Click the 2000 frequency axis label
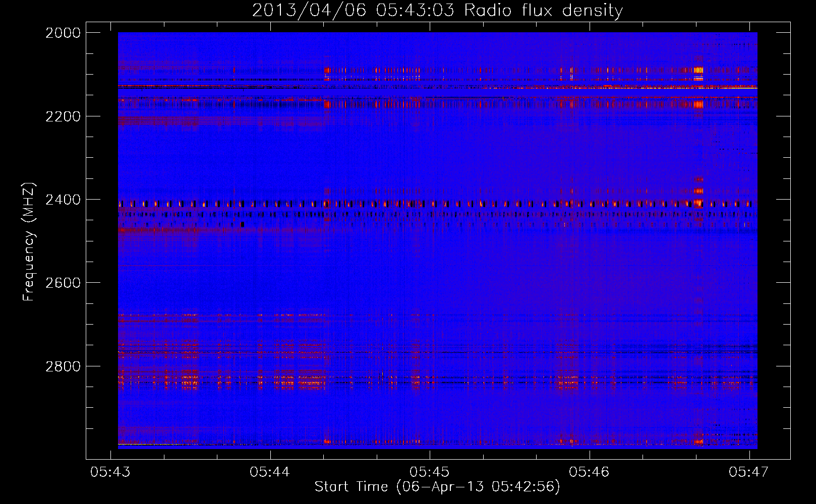The width and height of the screenshot is (816, 504). coord(63,33)
